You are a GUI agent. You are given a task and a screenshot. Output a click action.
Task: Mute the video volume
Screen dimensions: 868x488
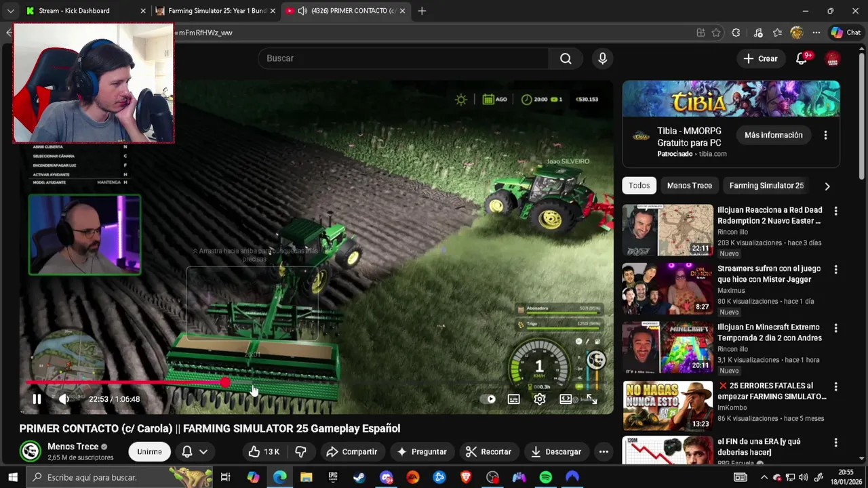[64, 399]
